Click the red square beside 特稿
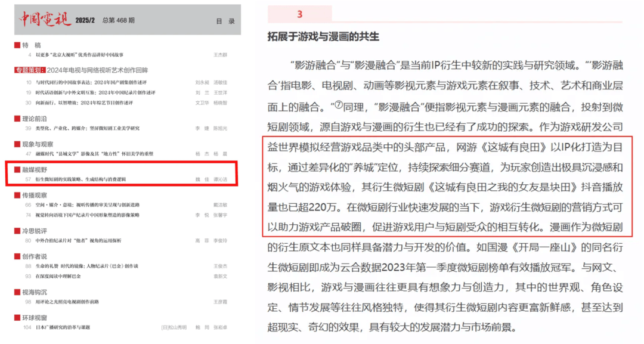 click(17, 45)
